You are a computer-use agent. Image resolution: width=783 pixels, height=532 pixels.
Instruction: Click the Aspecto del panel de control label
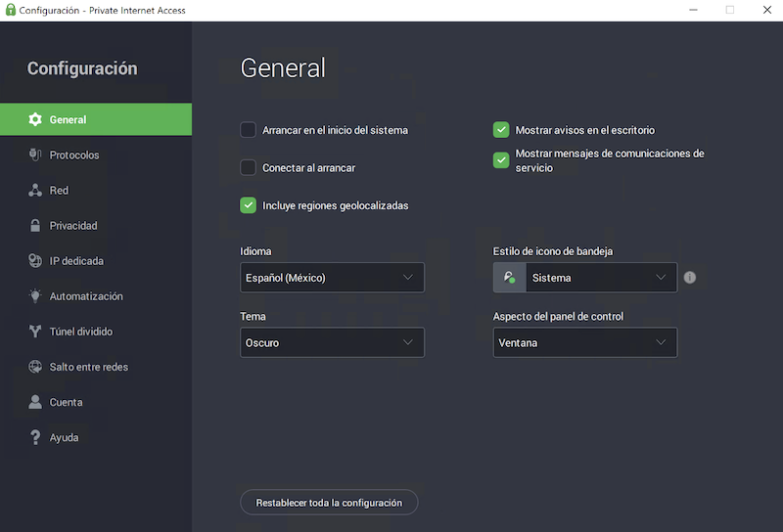pos(558,317)
